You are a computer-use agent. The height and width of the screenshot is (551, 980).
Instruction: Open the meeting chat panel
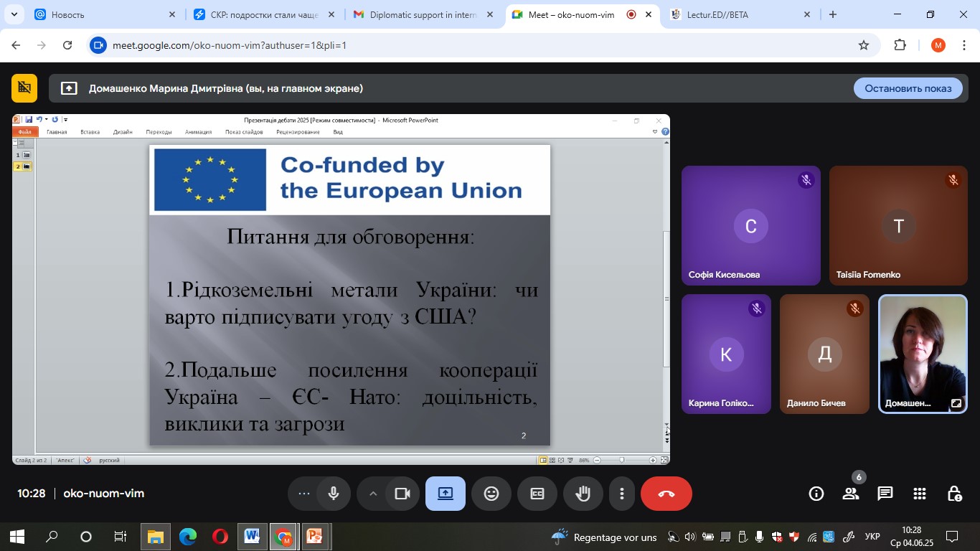pyautogui.click(x=885, y=494)
